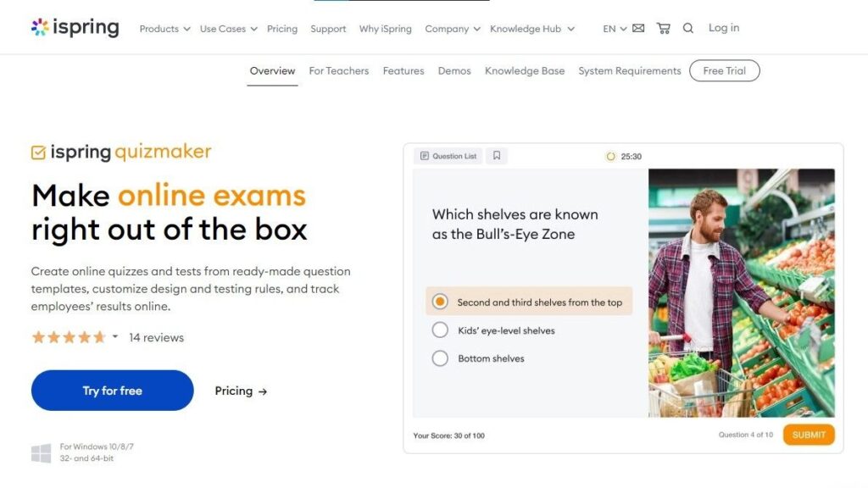The width and height of the screenshot is (868, 488).
Task: Click the 'Your Score: 30 of 100' text
Action: click(449, 435)
